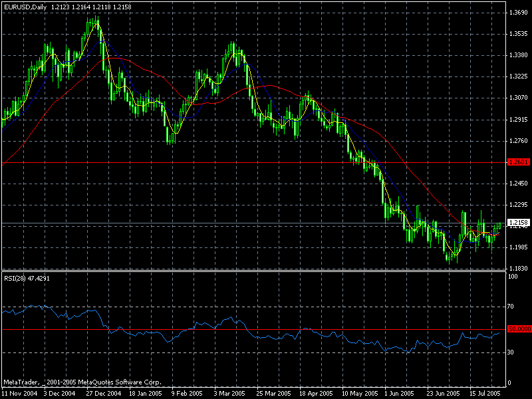Click the 3 Dec 2004 date label
532x399 pixels.
pyautogui.click(x=59, y=393)
